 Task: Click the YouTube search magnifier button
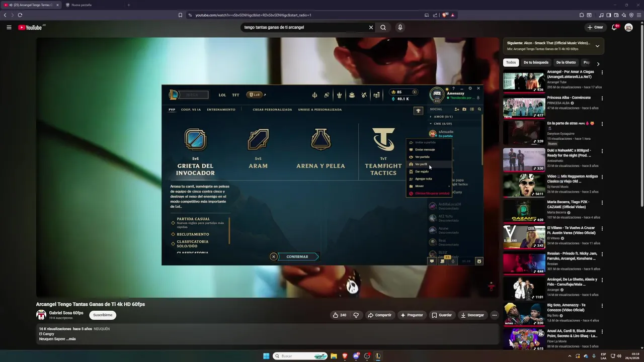pyautogui.click(x=383, y=27)
